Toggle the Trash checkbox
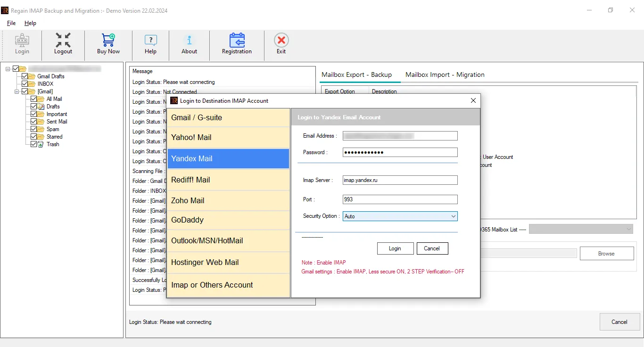The image size is (644, 347). (x=33, y=144)
